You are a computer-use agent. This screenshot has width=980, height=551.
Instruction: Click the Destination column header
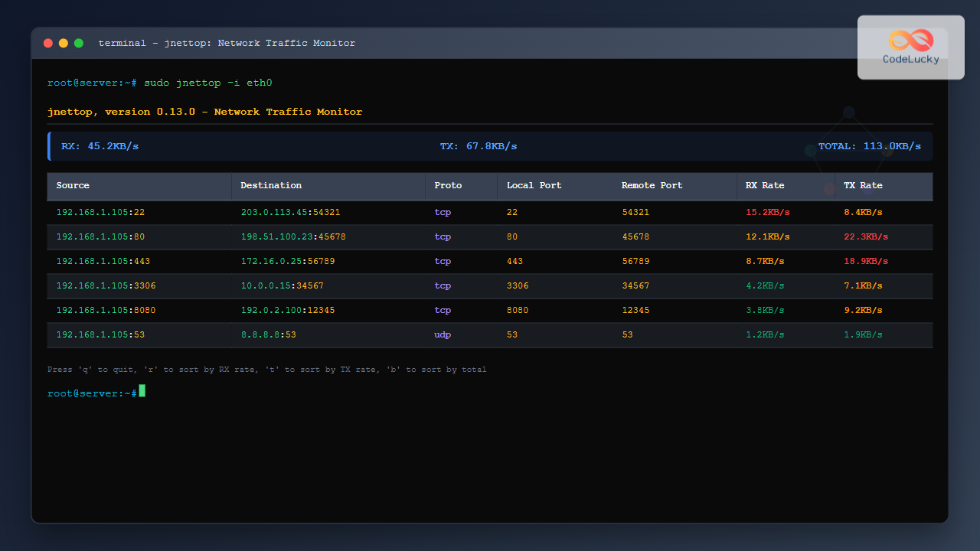pyautogui.click(x=271, y=185)
